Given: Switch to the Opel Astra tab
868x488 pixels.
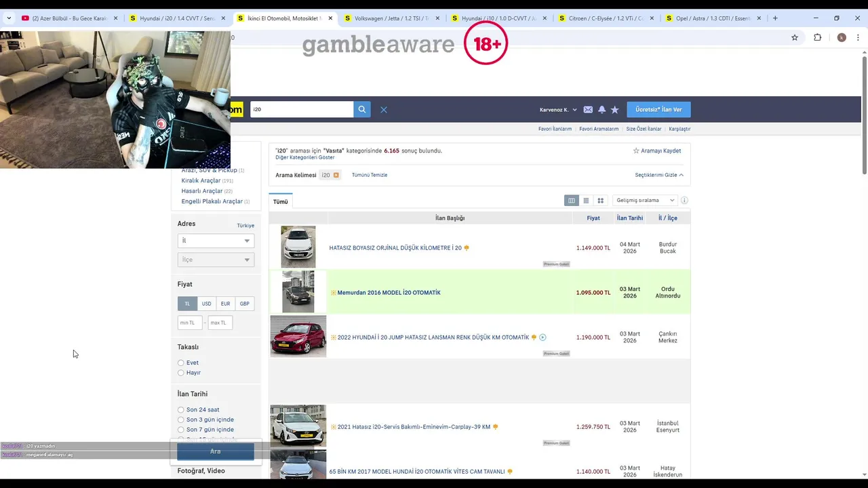Looking at the screenshot, I should 713,18.
